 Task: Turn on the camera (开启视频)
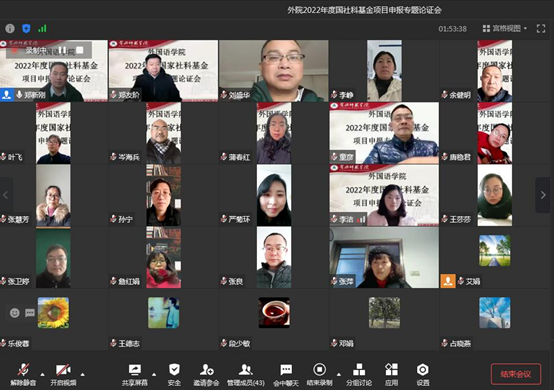(63, 375)
